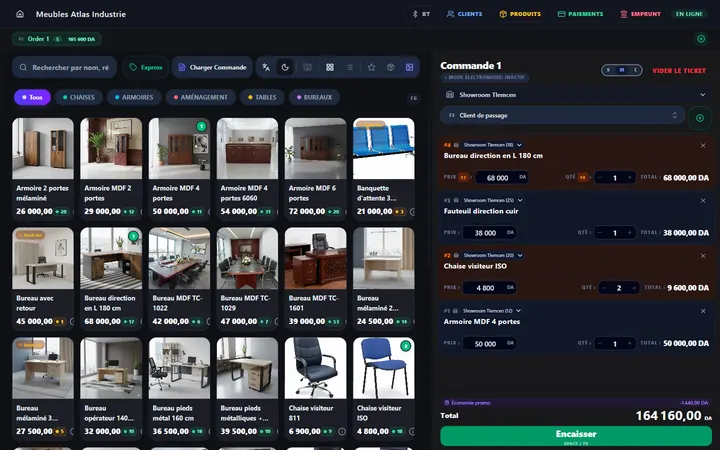Focus the Rechercher par nom search field

(x=65, y=68)
